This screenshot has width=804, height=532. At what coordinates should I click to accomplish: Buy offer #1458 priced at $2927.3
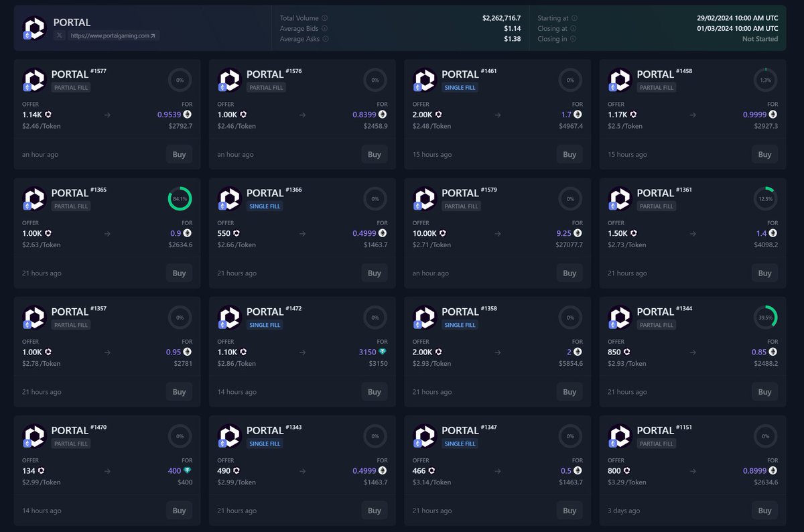[x=765, y=154]
